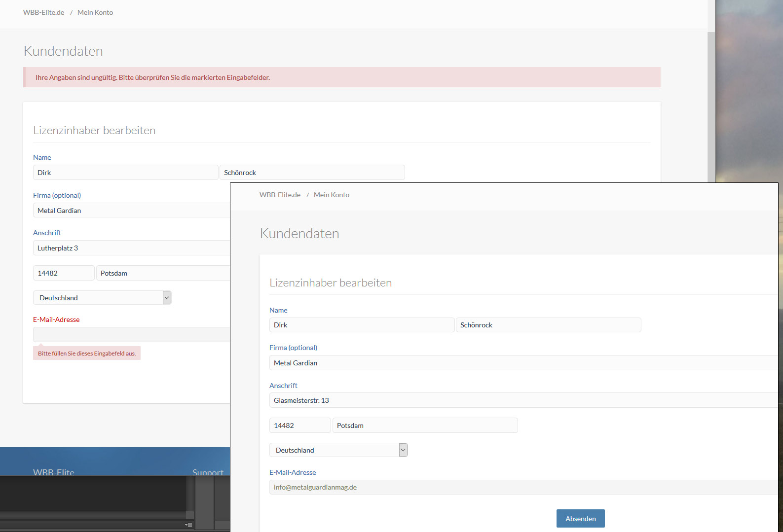Click the WBB-Elite heading in the blue footer

tap(54, 472)
